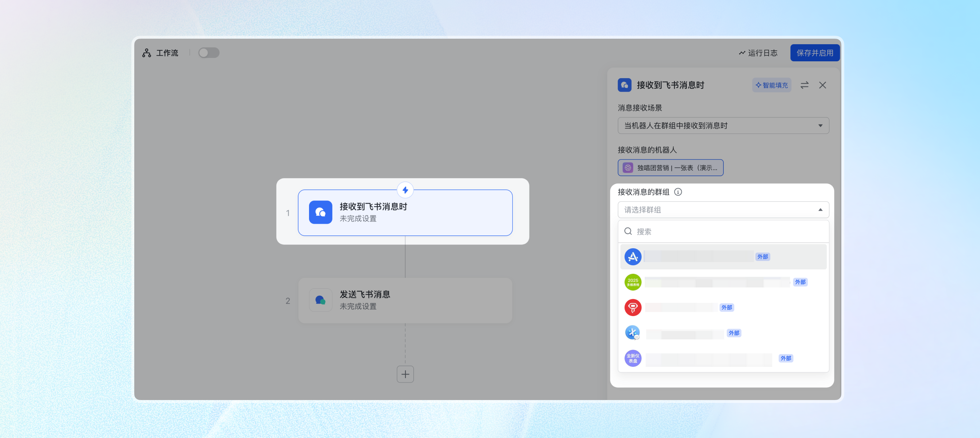
Task: Close the trigger configuration panel
Action: pos(822,85)
